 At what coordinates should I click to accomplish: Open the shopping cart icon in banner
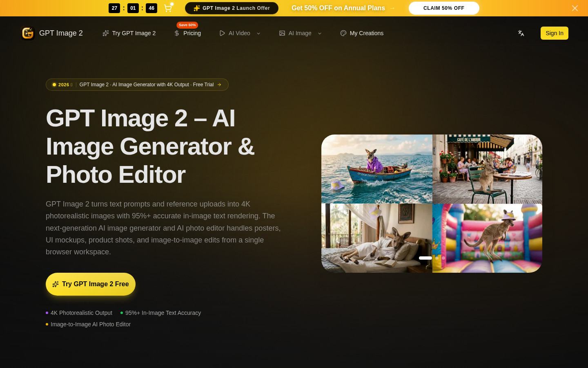[x=168, y=8]
